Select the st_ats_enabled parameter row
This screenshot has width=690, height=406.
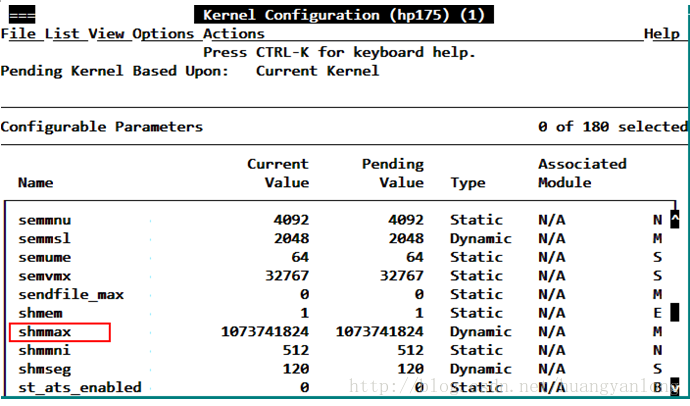pyautogui.click(x=341, y=387)
